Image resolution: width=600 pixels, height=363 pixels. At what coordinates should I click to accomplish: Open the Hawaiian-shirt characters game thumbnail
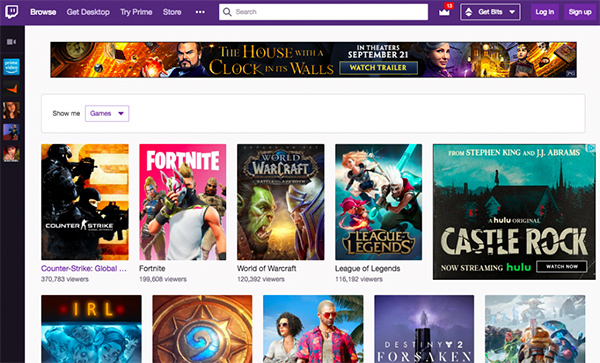313,329
